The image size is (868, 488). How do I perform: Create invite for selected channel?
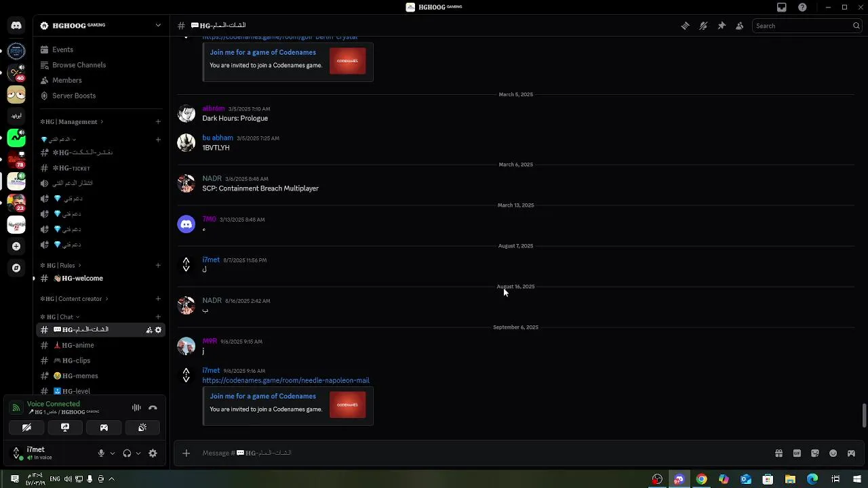pyautogui.click(x=149, y=330)
